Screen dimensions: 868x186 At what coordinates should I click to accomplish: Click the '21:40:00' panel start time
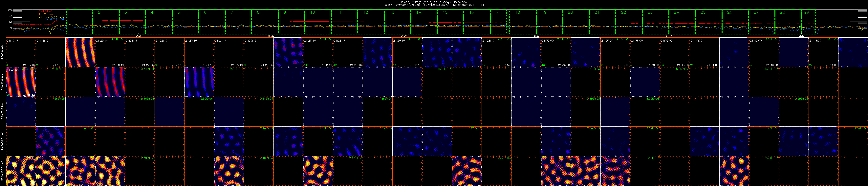[x=696, y=40]
